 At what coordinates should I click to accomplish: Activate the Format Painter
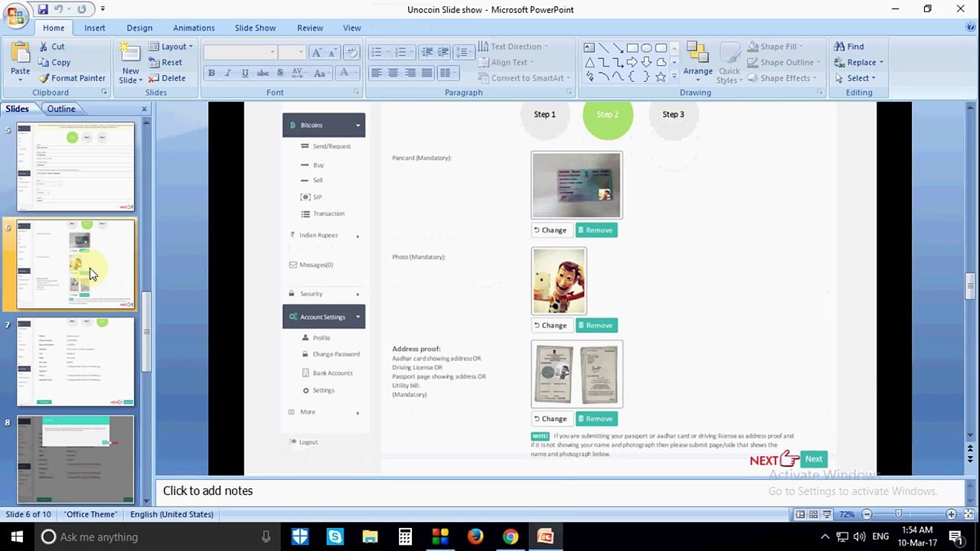pos(72,78)
